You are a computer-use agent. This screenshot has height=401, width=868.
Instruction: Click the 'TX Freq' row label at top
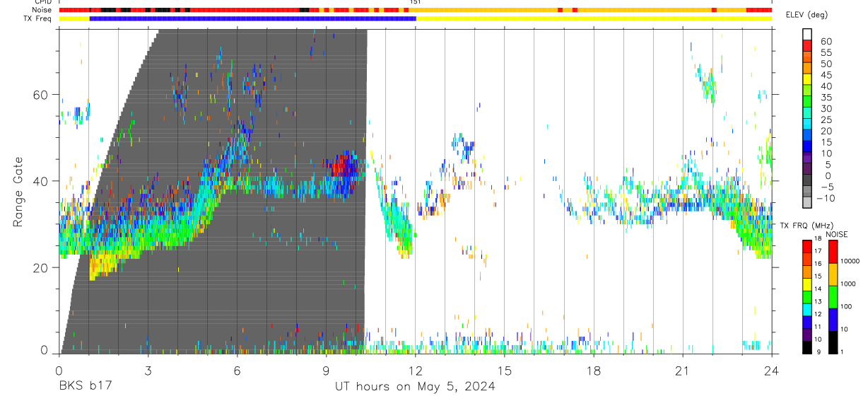[38, 18]
